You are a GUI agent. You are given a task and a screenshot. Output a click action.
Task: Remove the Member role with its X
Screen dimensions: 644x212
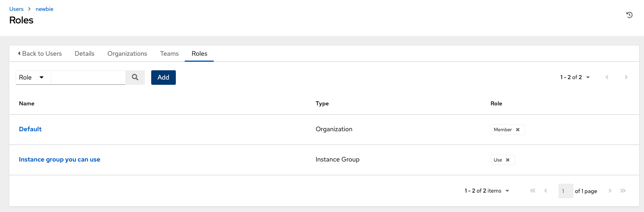click(x=518, y=130)
